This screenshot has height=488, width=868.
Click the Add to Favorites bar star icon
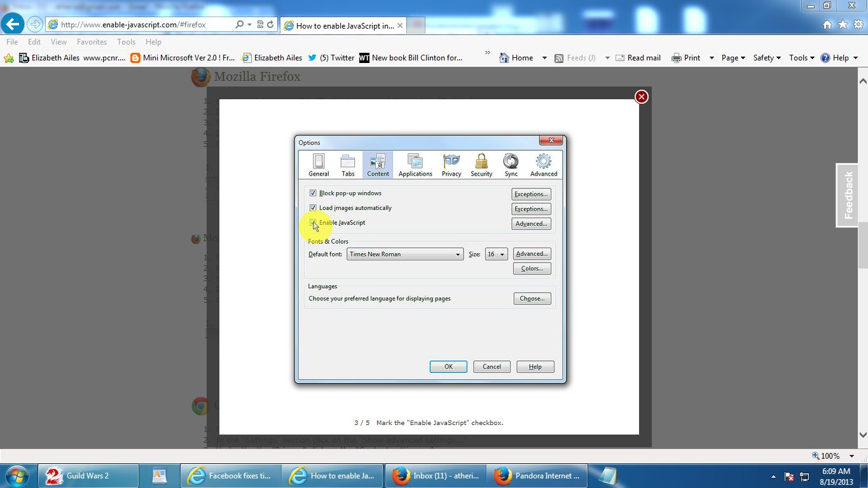[x=9, y=58]
